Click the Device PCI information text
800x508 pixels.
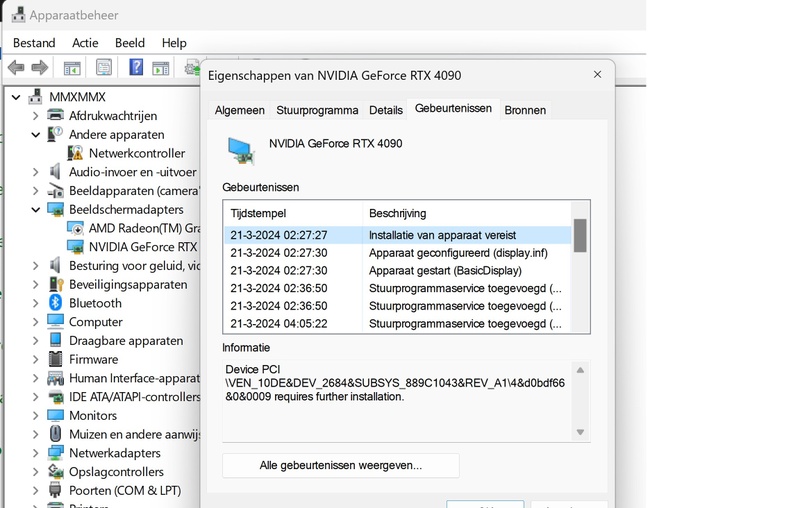coord(395,383)
